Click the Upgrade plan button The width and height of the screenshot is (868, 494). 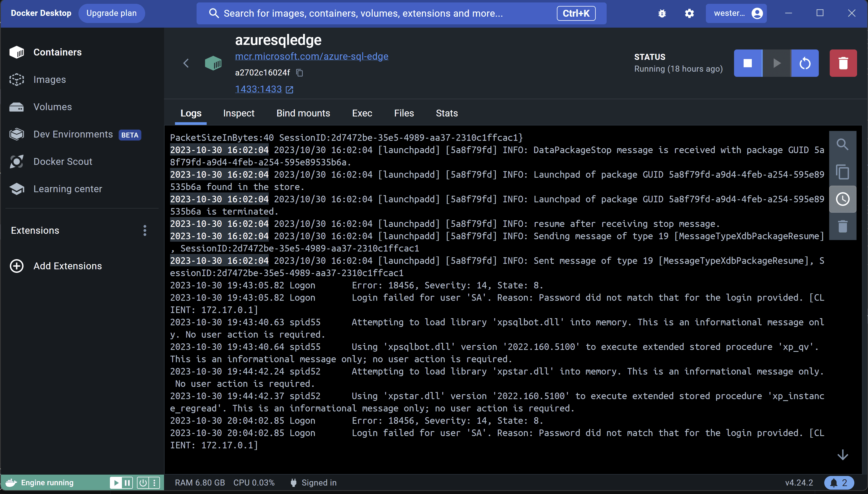[112, 13]
